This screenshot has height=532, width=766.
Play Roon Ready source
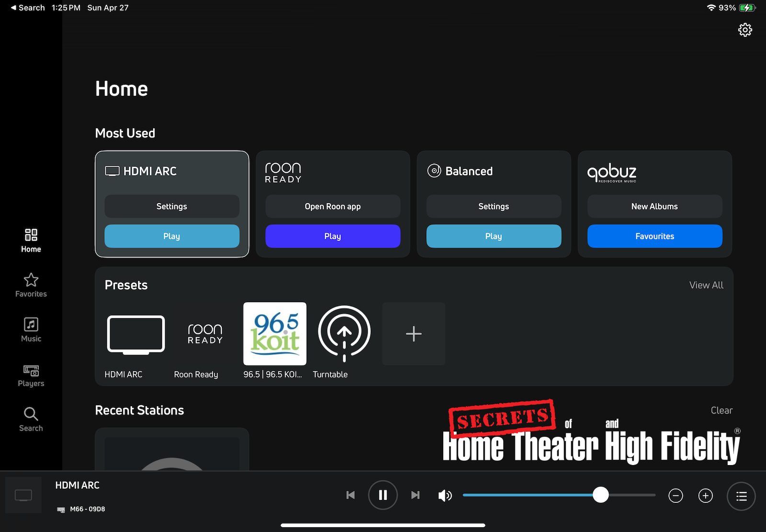(x=333, y=236)
